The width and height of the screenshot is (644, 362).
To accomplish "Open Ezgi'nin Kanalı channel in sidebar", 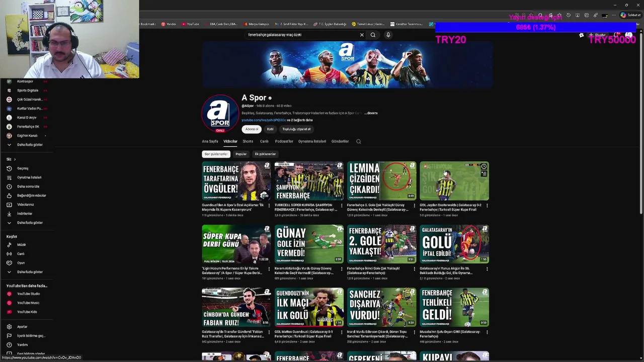I will pyautogui.click(x=26, y=136).
